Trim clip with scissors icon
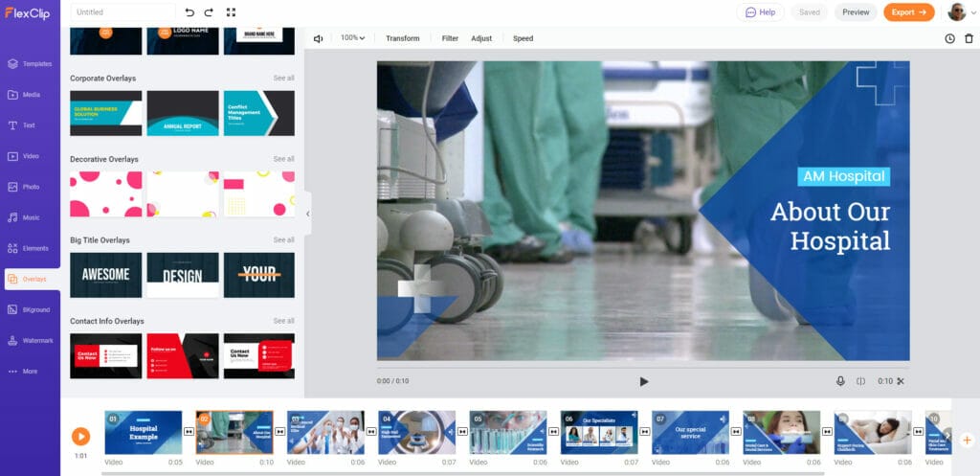Viewport: 980px width, 476px height. point(901,381)
